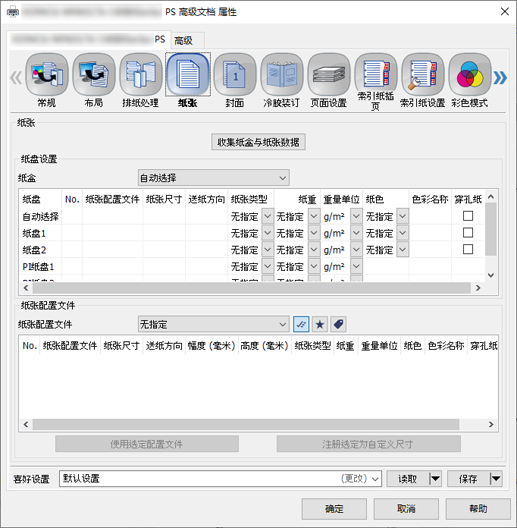Close the PS 高级文档 属性 dialog
This screenshot has width=517, height=528.
505,12
